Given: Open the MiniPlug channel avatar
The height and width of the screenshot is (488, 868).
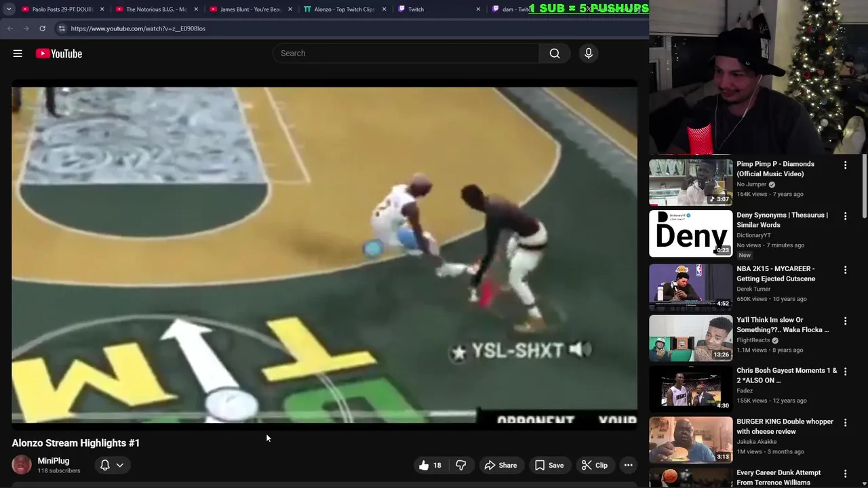Looking at the screenshot, I should pos(22,465).
